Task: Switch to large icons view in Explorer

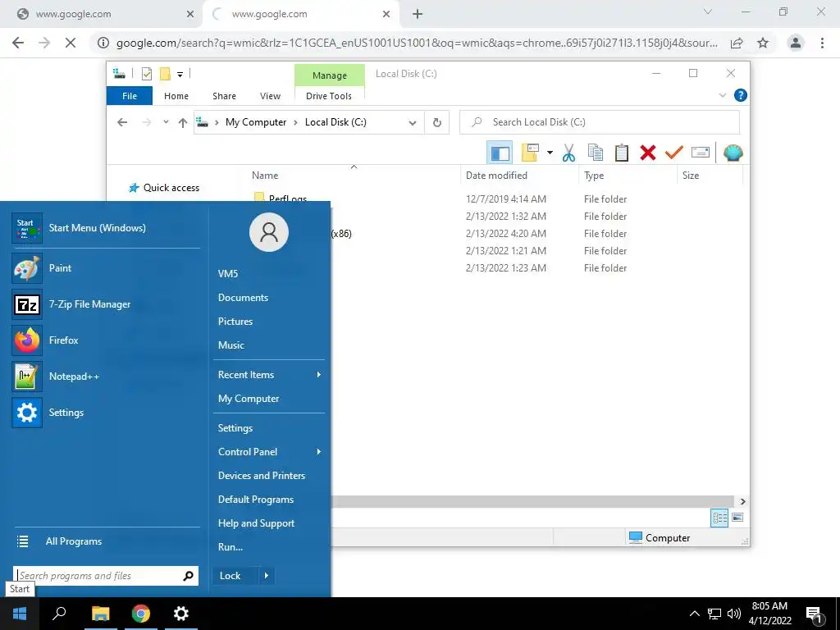Action: pyautogui.click(x=737, y=518)
